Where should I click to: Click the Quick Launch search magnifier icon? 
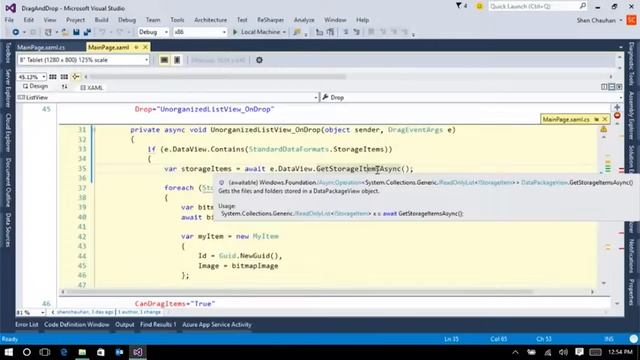click(x=582, y=6)
